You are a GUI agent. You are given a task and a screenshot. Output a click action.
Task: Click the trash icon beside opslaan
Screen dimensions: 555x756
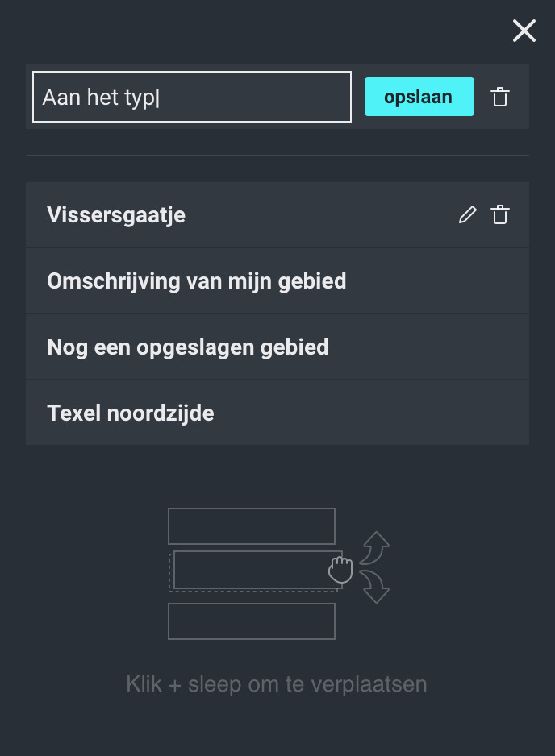500,98
